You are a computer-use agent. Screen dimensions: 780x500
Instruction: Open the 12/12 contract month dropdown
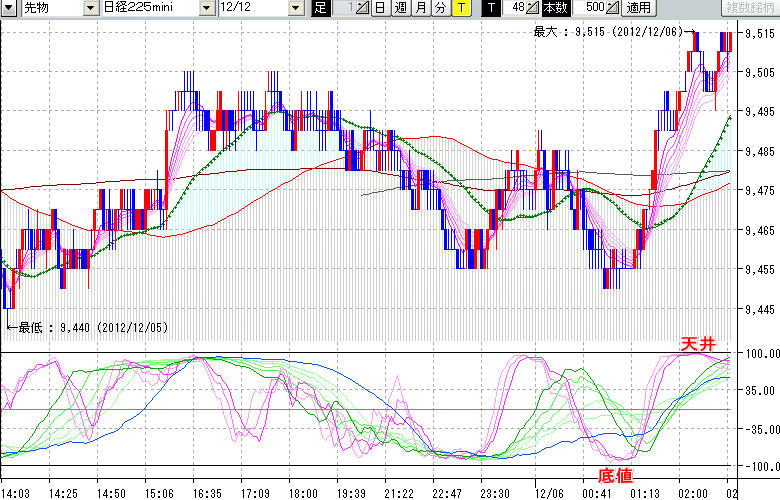click(296, 8)
